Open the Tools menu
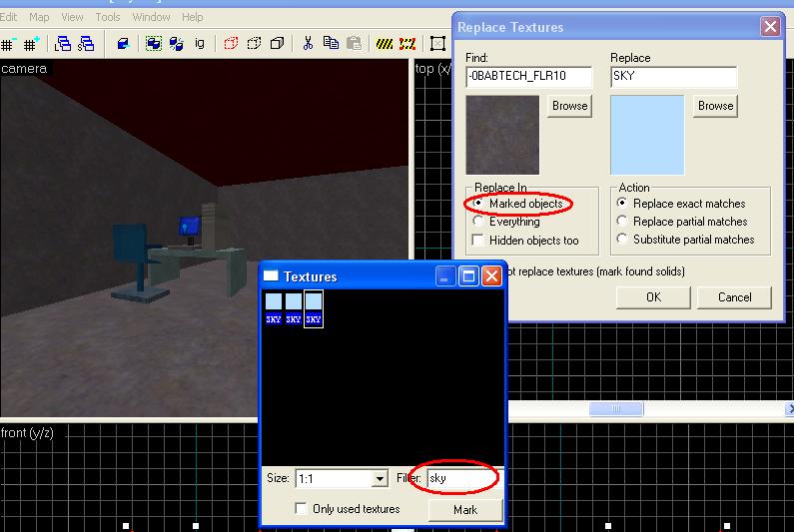This screenshot has width=794, height=532. tap(108, 17)
